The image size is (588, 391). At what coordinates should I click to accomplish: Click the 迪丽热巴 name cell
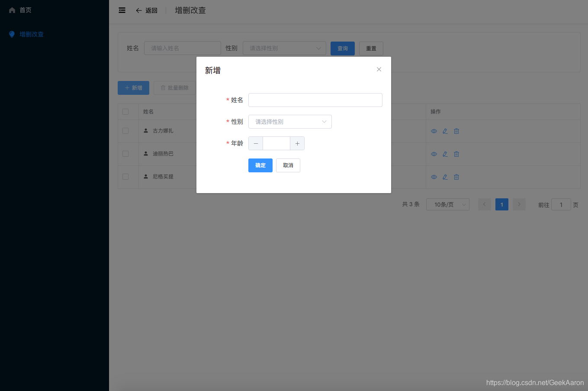163,154
